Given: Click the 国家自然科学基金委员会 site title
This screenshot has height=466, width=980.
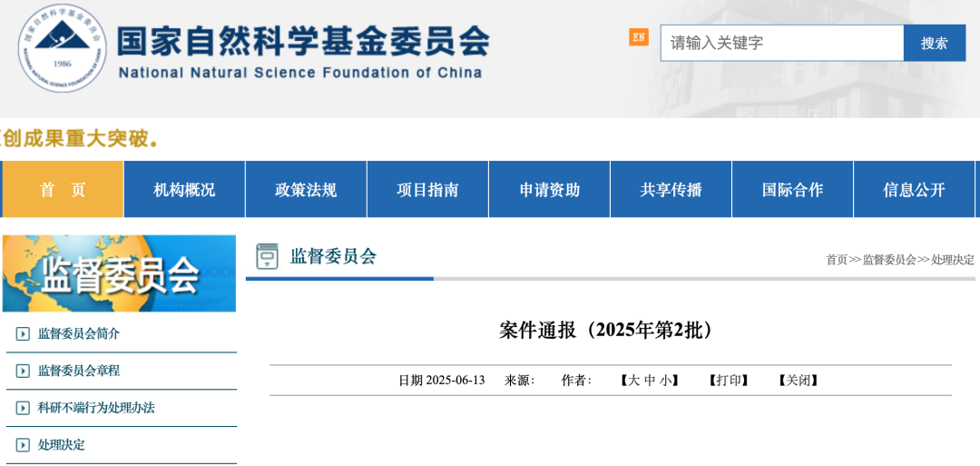Looking at the screenshot, I should click(304, 43).
